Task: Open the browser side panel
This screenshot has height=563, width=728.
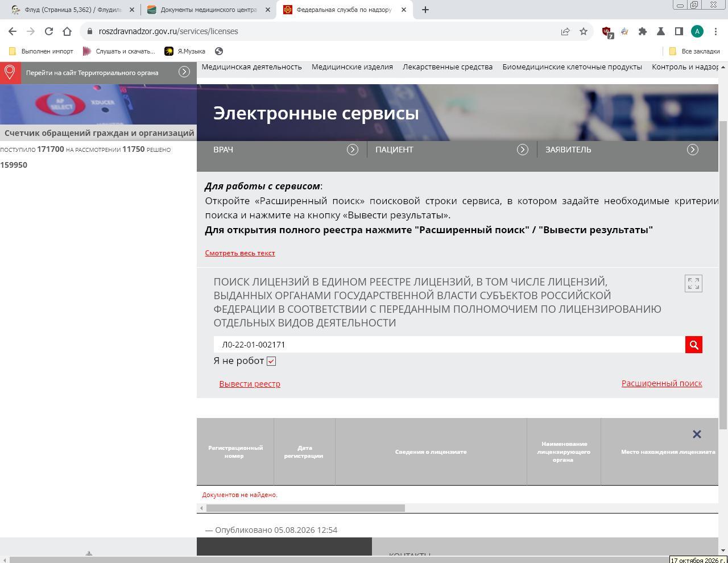Action: point(679,31)
